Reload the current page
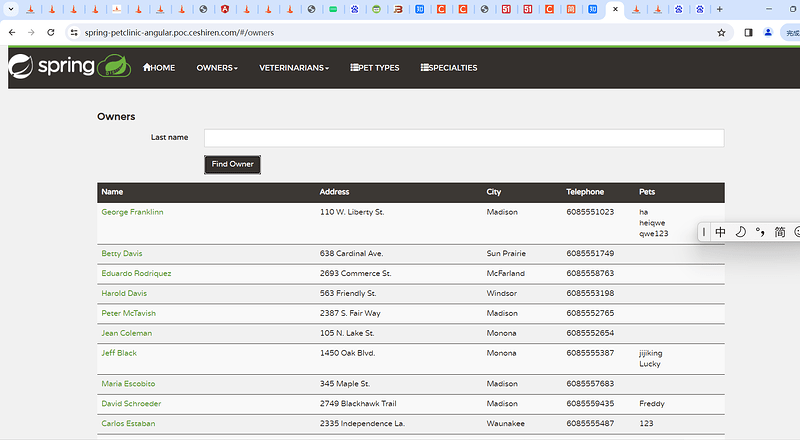The height and width of the screenshot is (440, 800). (x=51, y=32)
